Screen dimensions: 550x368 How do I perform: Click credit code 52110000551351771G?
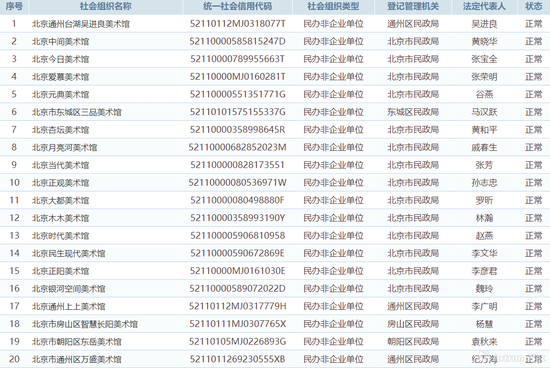tap(237, 94)
